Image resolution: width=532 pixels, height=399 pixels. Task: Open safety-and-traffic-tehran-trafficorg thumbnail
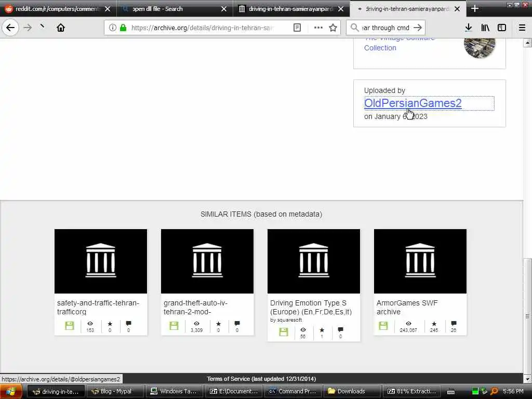(x=101, y=261)
